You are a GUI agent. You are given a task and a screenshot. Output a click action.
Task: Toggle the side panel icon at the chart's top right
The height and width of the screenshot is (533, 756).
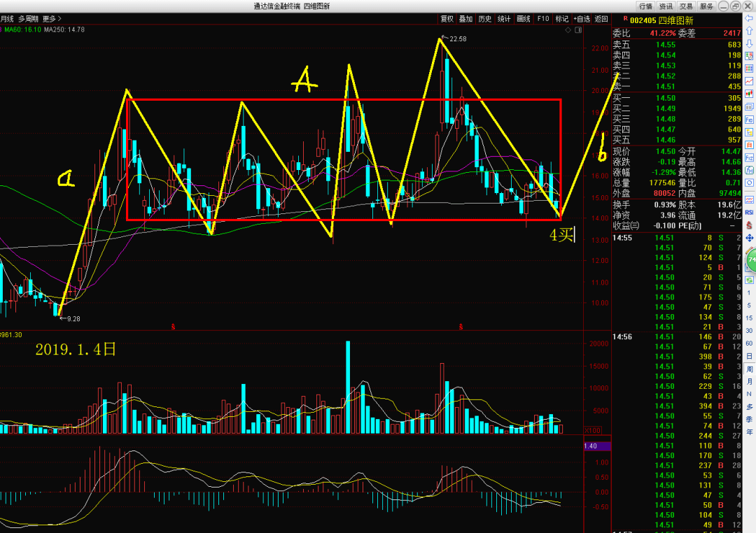click(x=578, y=30)
